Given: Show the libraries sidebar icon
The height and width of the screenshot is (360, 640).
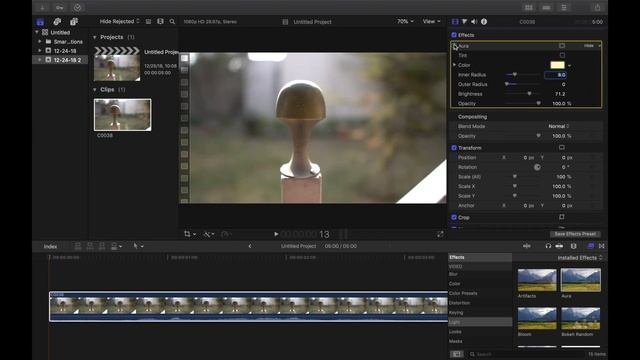Looking at the screenshot, I should click(40, 22).
